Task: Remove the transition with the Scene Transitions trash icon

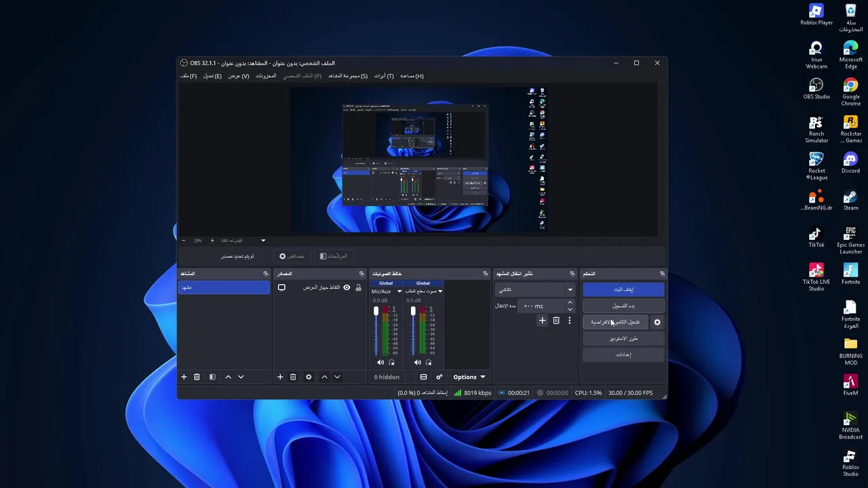Action: pos(556,321)
